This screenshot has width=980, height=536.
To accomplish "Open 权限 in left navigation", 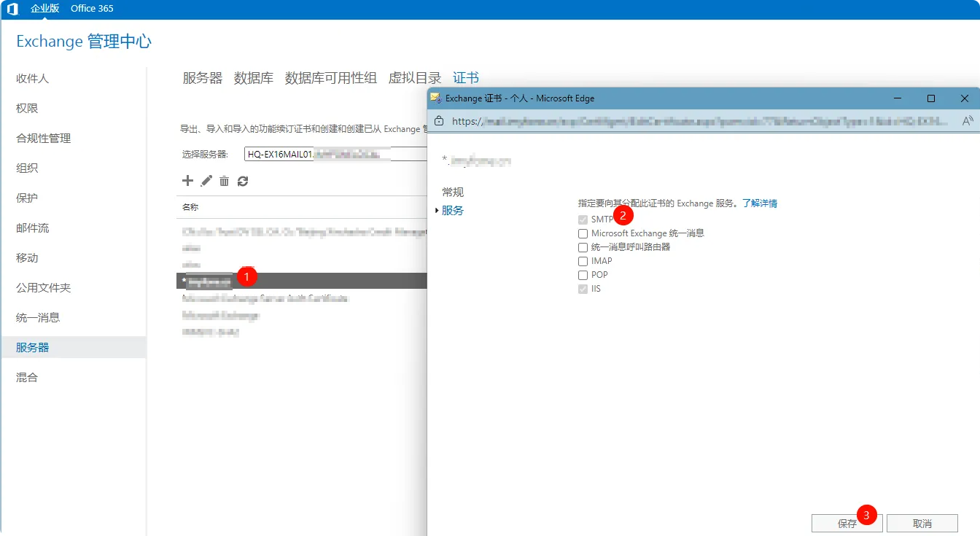I will point(27,108).
